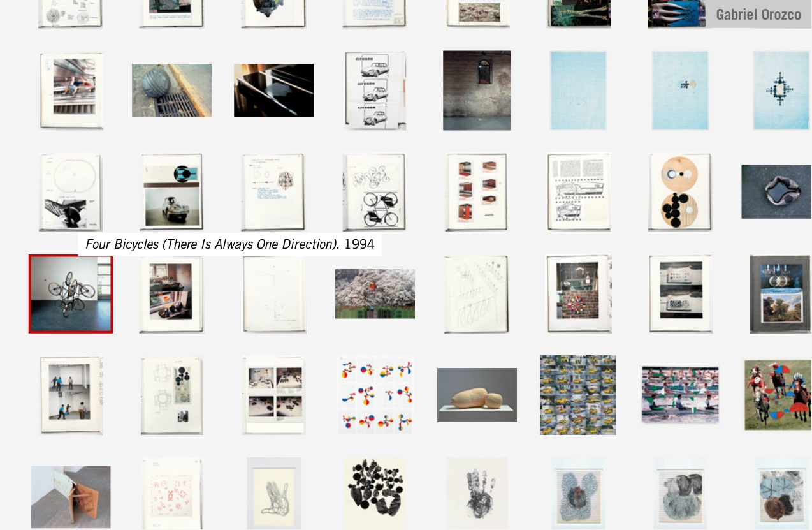View the page with two black-and-white sign photos
This screenshot has height=530, width=812.
click(x=680, y=294)
